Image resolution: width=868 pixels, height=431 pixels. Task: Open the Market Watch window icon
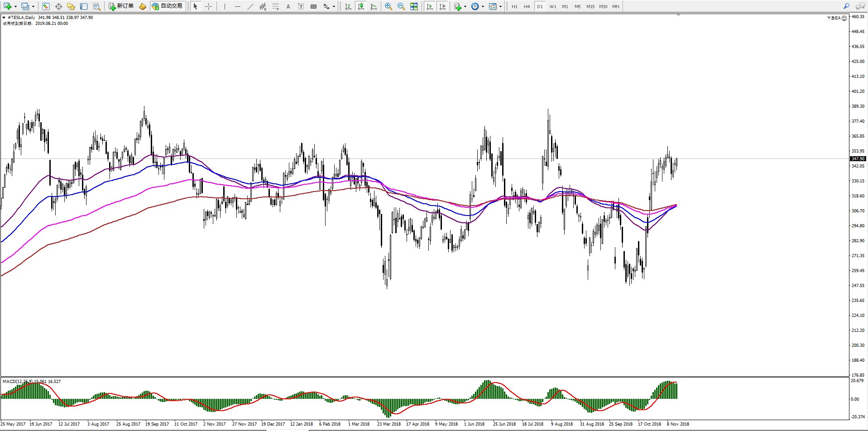46,6
